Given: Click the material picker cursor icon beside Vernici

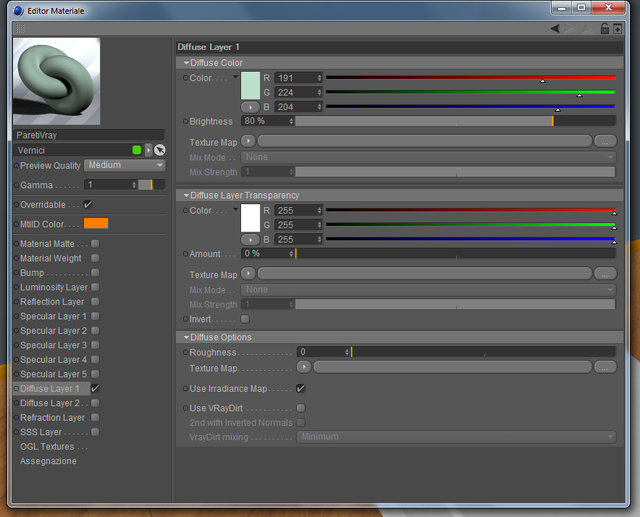Looking at the screenshot, I should click(x=160, y=150).
